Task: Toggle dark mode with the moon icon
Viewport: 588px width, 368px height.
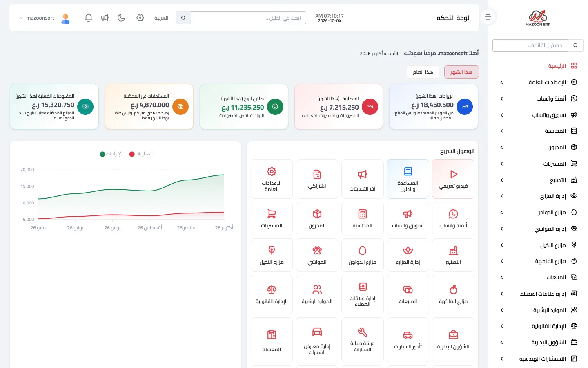Action: point(121,18)
